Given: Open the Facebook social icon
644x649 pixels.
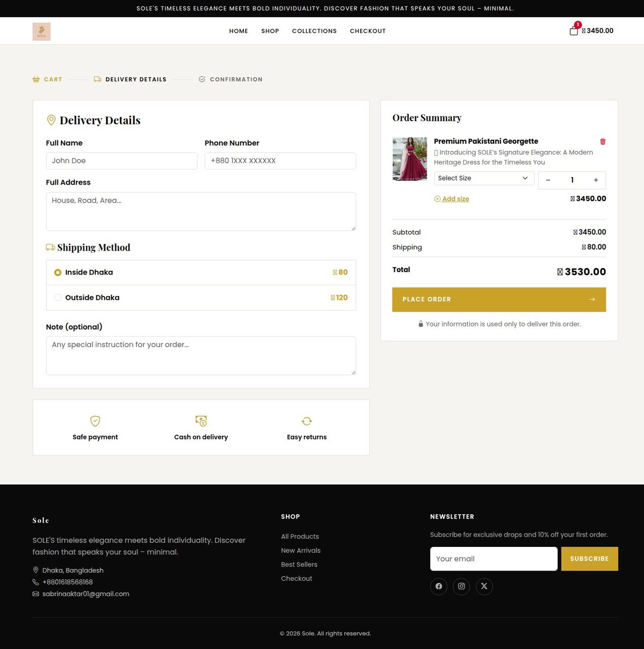Looking at the screenshot, I should (x=439, y=586).
